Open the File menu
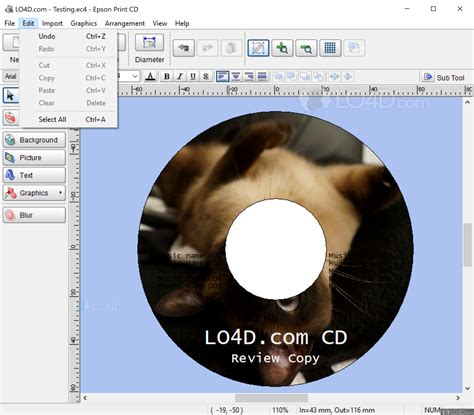The image size is (474, 415). coord(9,23)
